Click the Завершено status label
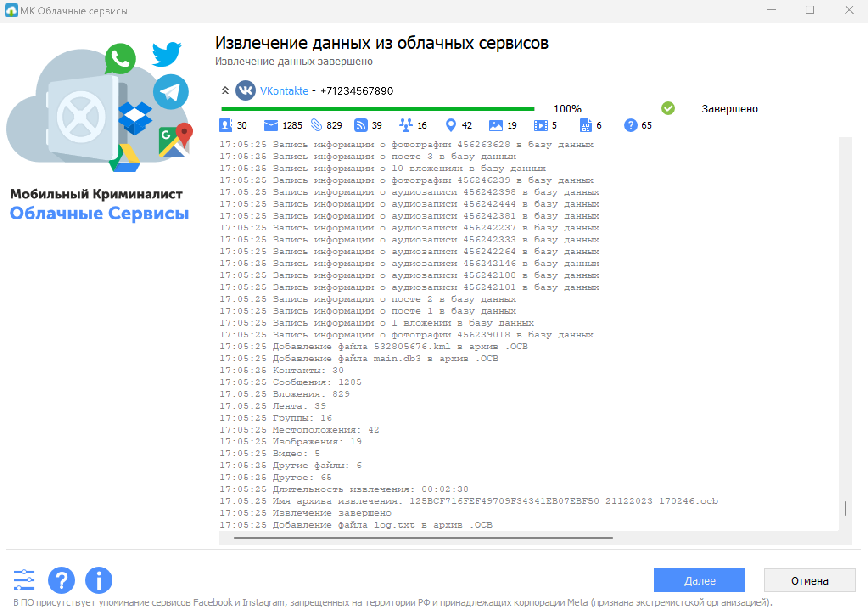 tap(730, 109)
